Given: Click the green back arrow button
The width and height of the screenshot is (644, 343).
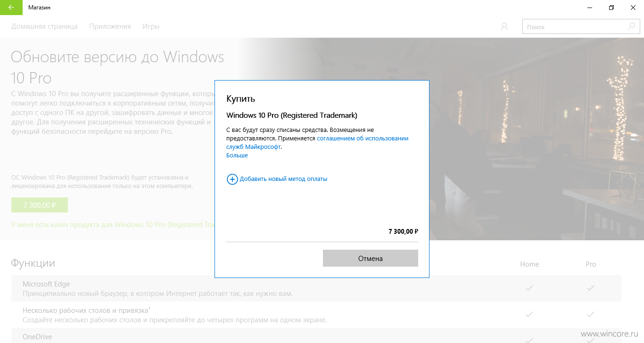Looking at the screenshot, I should (x=11, y=8).
